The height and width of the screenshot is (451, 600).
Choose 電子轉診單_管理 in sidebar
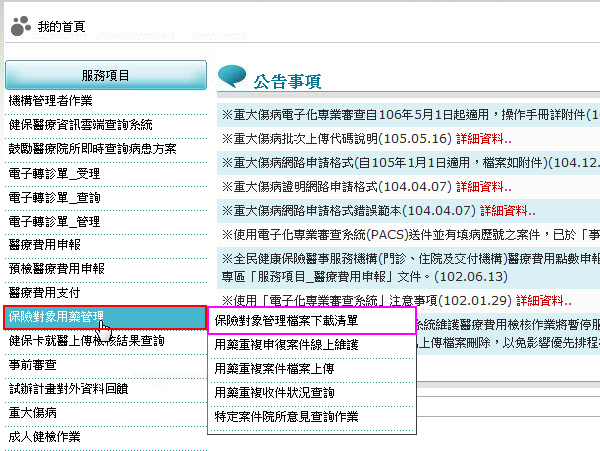(x=54, y=221)
